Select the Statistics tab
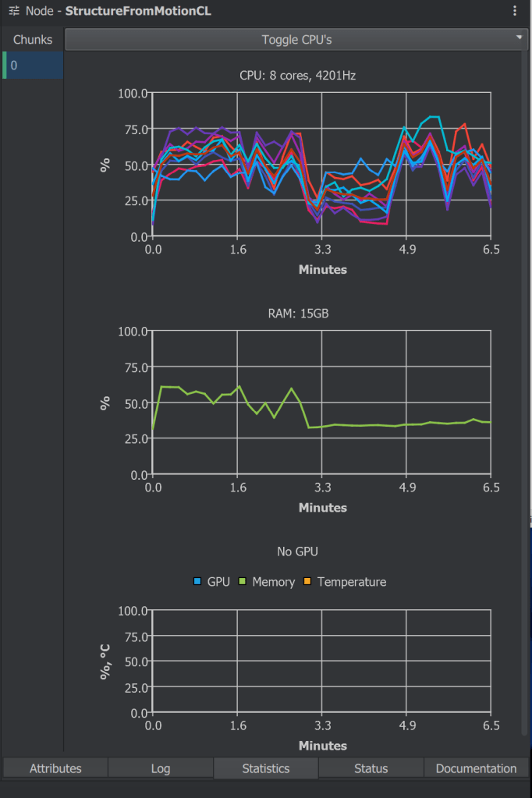This screenshot has width=532, height=798. (x=266, y=768)
